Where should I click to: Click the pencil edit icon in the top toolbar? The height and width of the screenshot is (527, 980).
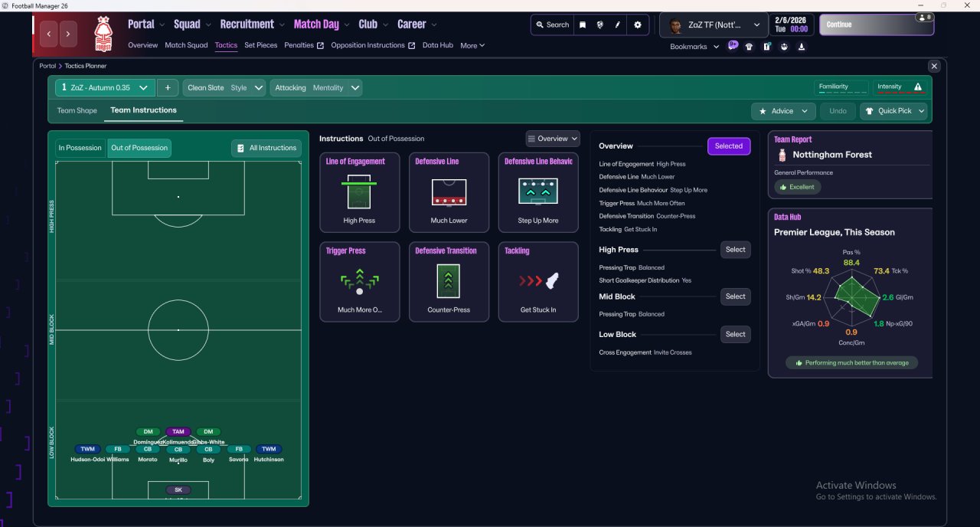pyautogui.click(x=618, y=25)
